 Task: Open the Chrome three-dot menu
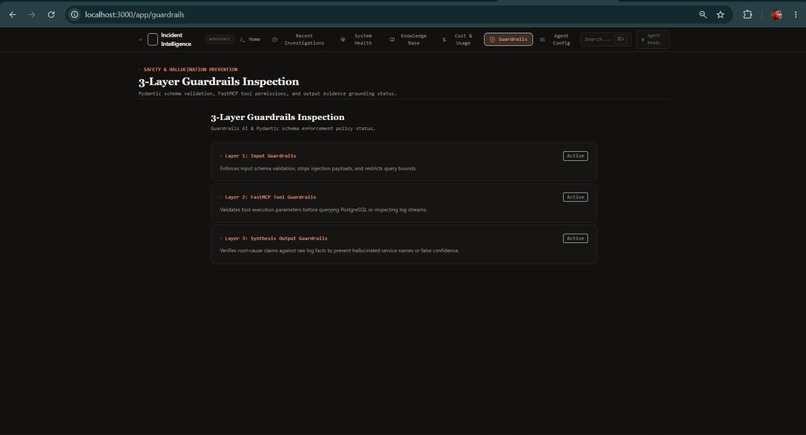point(796,14)
